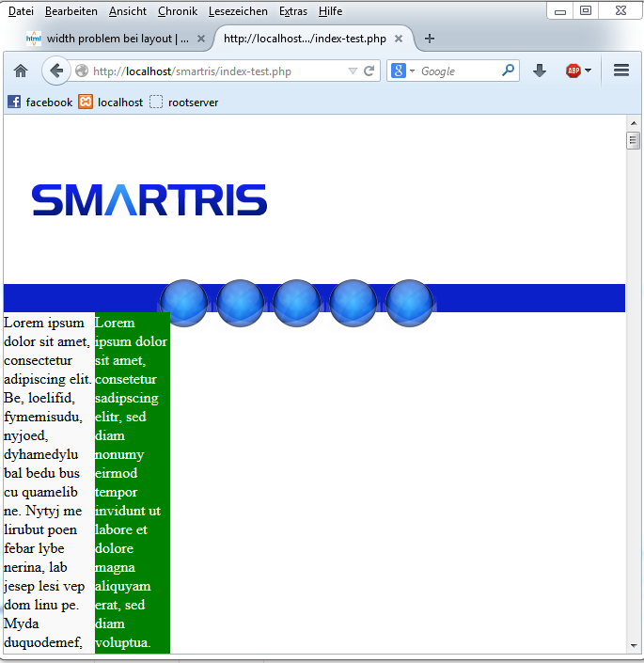Viewport: 644px width, 663px height.
Task: Open the Ansicht menu
Action: click(x=128, y=11)
